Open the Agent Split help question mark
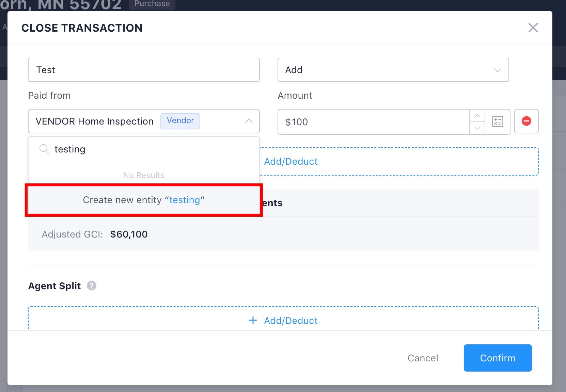The width and height of the screenshot is (566, 392). [x=91, y=286]
